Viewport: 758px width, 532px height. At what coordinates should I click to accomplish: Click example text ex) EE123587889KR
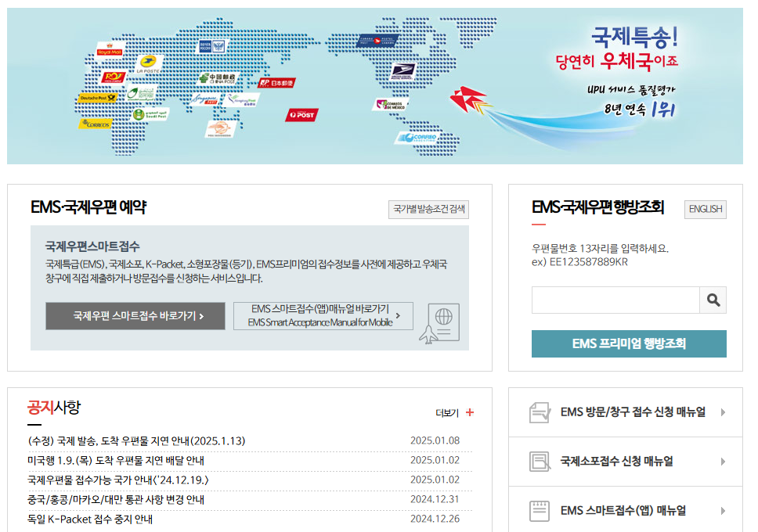(x=579, y=262)
